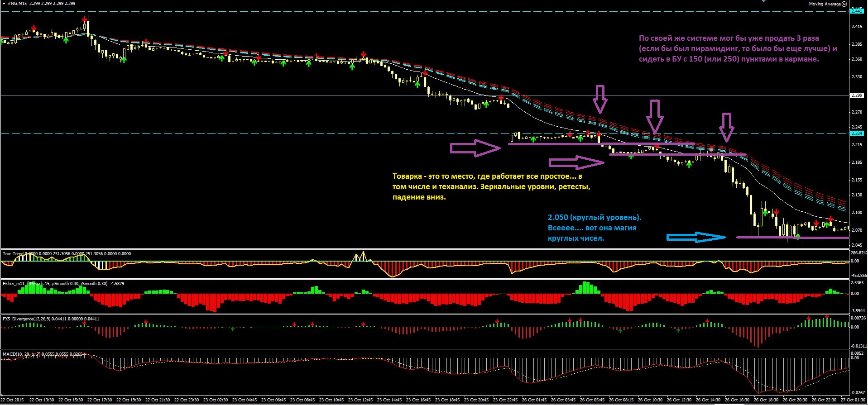
Task: Click the 2.299 current price tag
Action: coord(857,95)
